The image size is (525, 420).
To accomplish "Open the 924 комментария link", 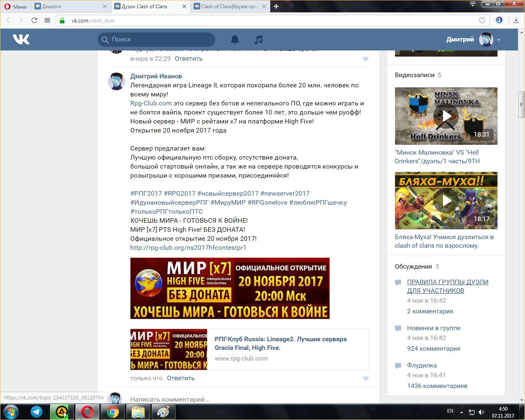I will pyautogui.click(x=434, y=349).
